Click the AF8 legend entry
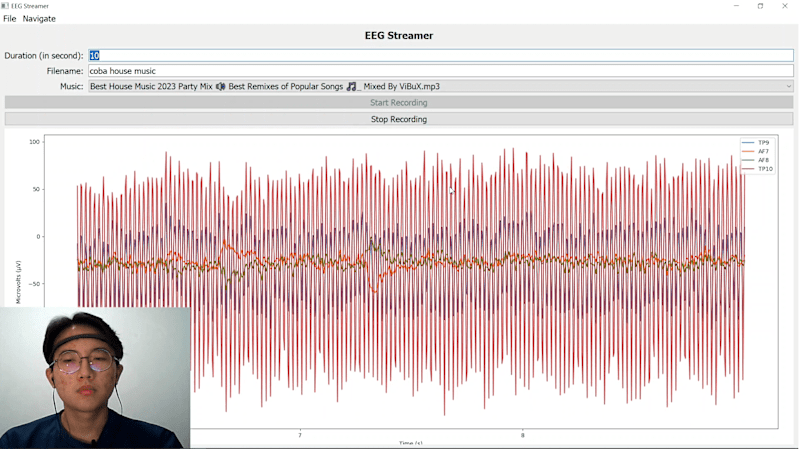The height and width of the screenshot is (449, 800). coord(756,160)
